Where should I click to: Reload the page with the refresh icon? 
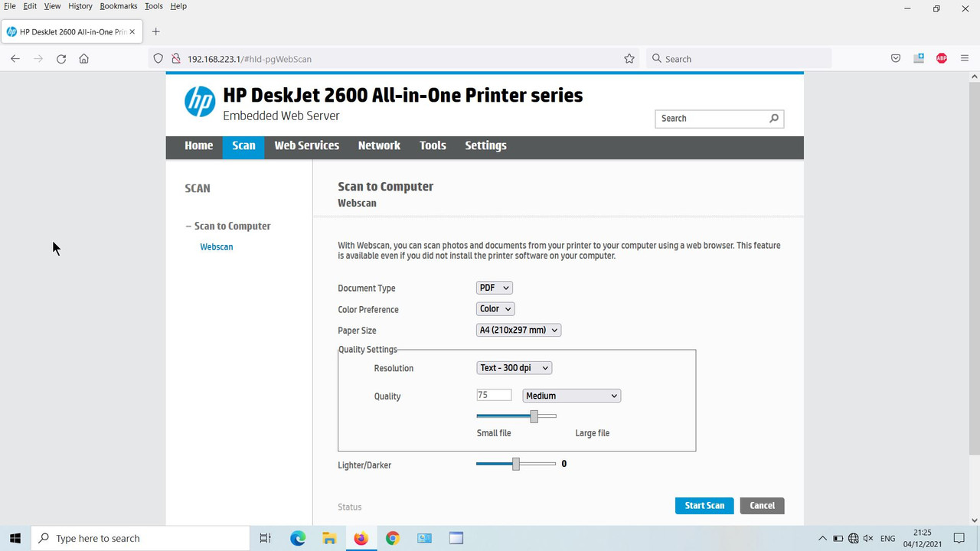pyautogui.click(x=61, y=59)
